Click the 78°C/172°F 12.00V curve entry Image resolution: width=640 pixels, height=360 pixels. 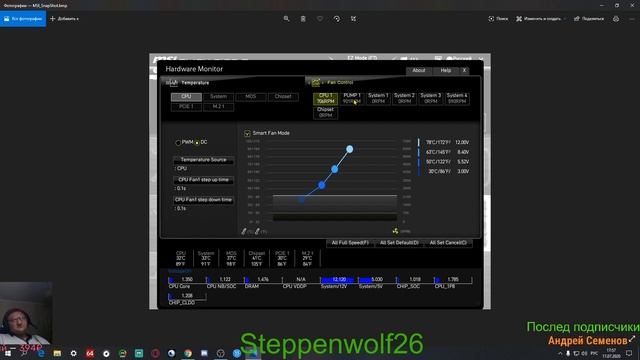[x=444, y=142]
